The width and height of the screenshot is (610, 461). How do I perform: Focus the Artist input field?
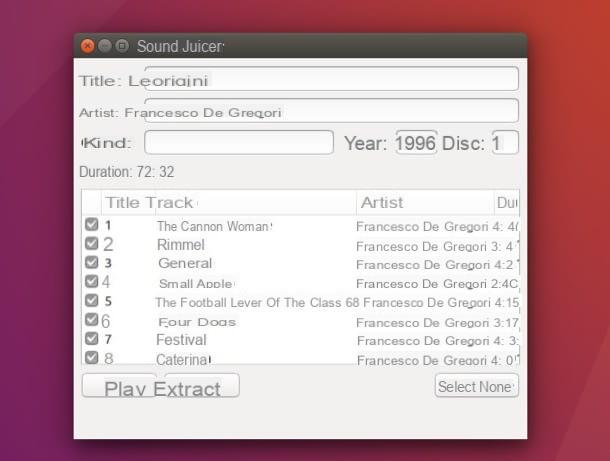[331, 111]
